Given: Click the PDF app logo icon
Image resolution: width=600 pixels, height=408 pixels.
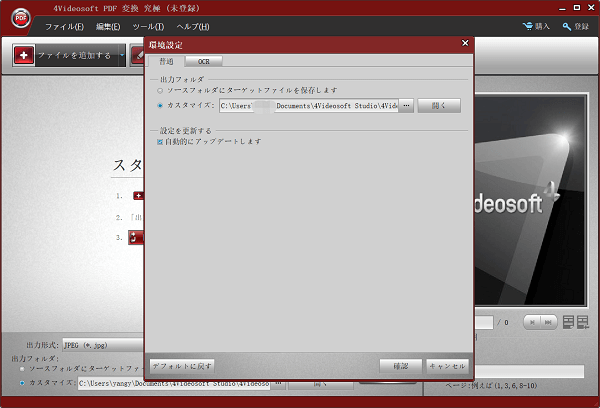Looking at the screenshot, I should click(x=20, y=17).
